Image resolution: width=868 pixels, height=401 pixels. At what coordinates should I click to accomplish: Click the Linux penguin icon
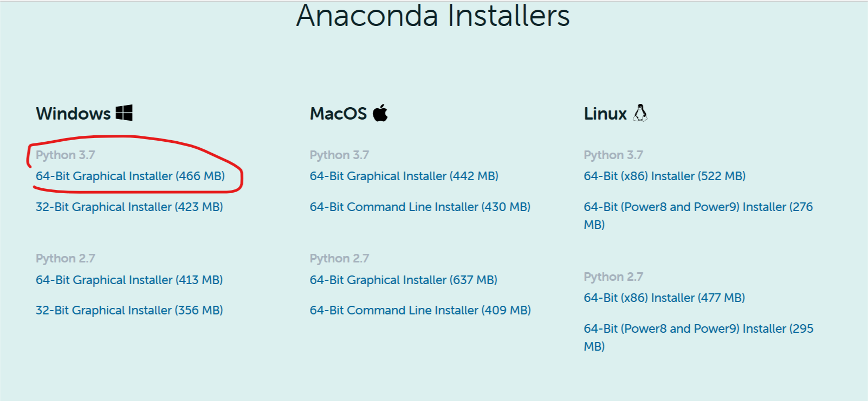pyautogui.click(x=640, y=113)
